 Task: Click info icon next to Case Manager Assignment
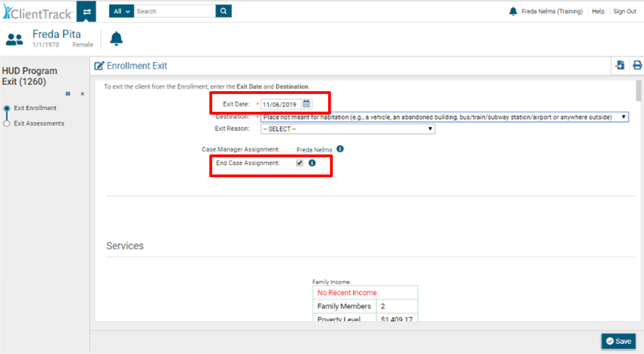tap(340, 149)
